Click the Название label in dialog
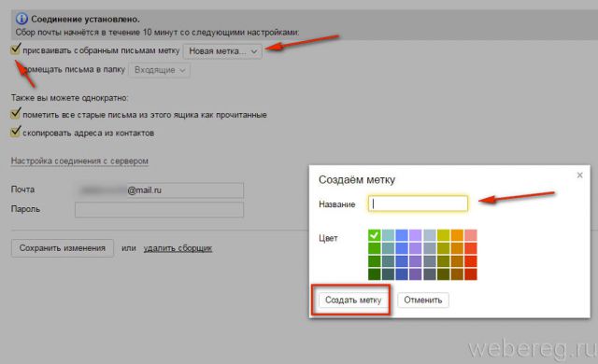 pyautogui.click(x=337, y=204)
